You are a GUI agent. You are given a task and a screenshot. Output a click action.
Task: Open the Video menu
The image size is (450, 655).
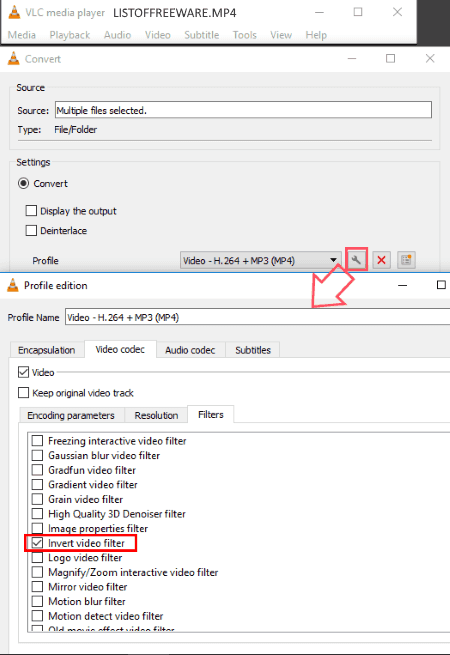point(158,35)
